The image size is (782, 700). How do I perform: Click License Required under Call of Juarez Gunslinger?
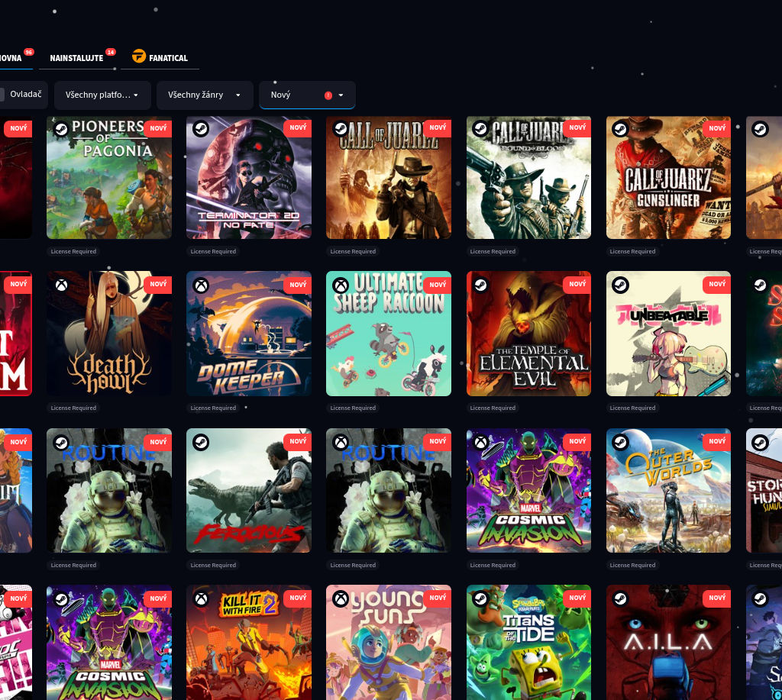tap(632, 251)
